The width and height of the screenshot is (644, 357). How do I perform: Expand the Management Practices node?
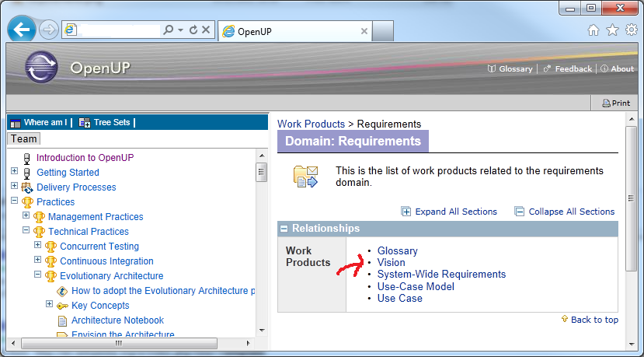[x=26, y=215]
